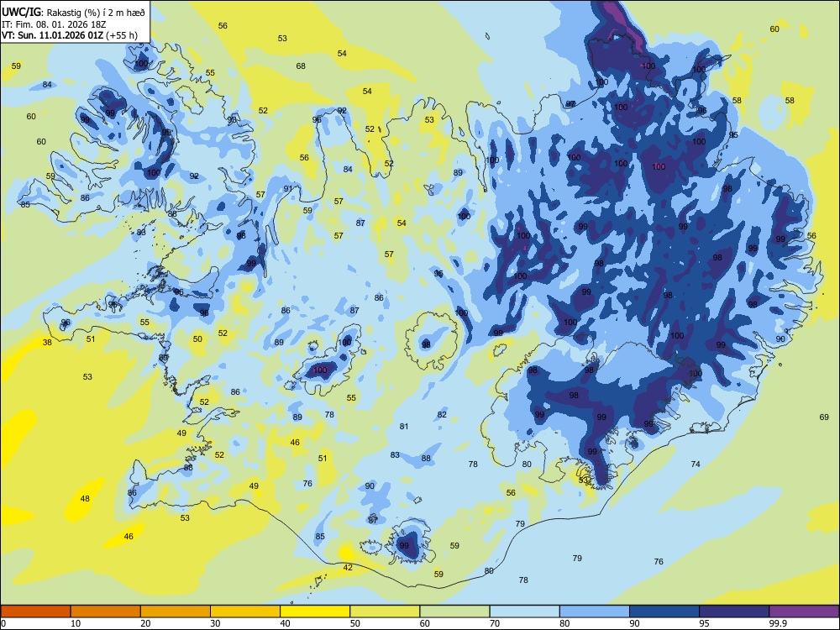The height and width of the screenshot is (630, 840).
Task: Select the purple legend swatch above 99.9
Action: [x=804, y=612]
